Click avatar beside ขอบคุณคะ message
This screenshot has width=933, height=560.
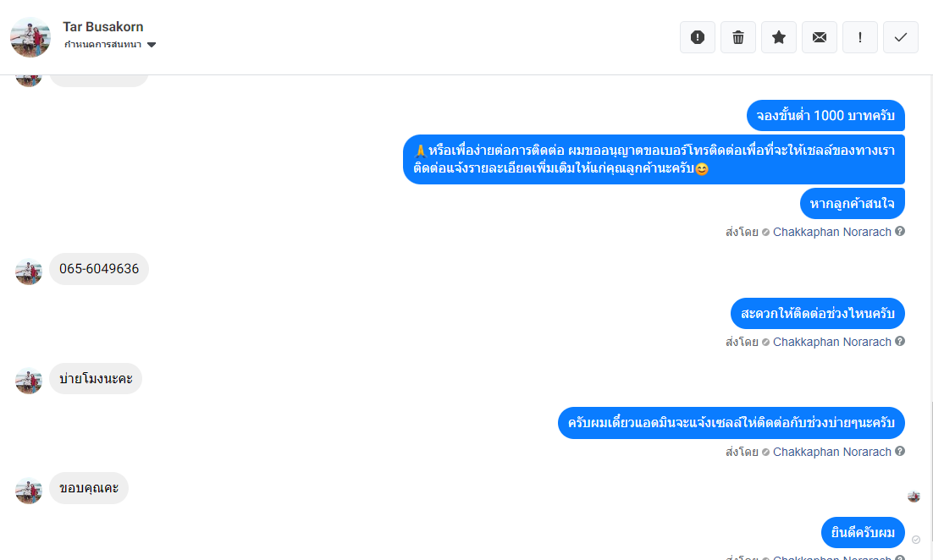click(x=29, y=491)
